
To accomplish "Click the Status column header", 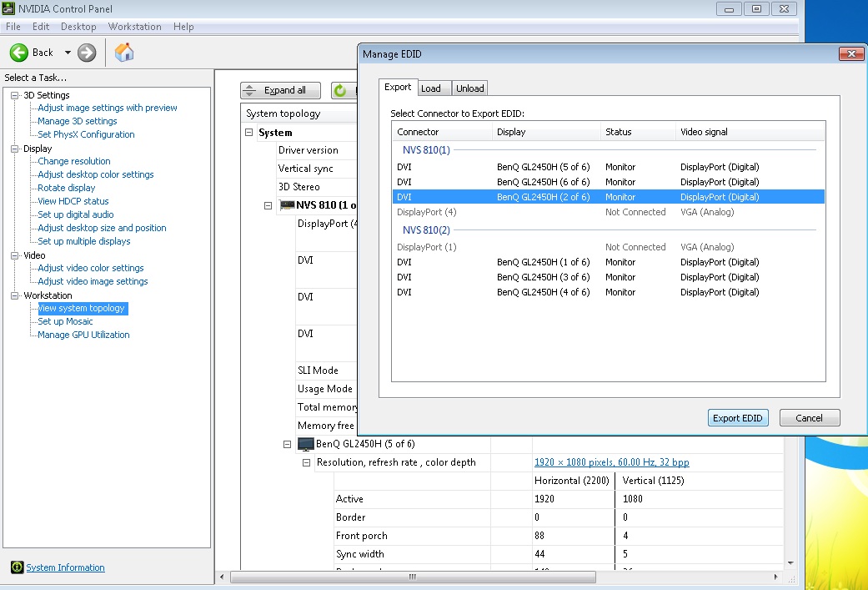I will tap(638, 132).
